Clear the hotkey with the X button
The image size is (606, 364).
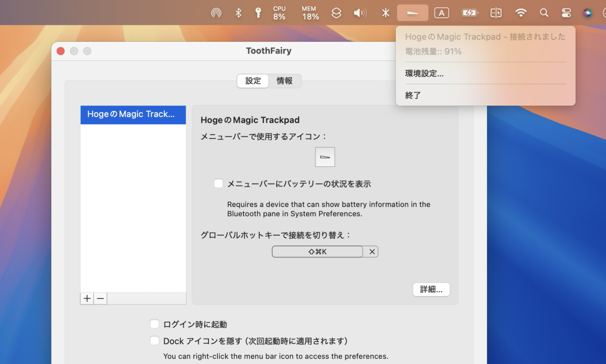(372, 252)
